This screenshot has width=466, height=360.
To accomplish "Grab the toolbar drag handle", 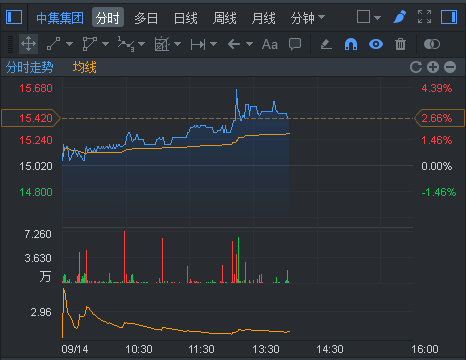I will pyautogui.click(x=10, y=44).
